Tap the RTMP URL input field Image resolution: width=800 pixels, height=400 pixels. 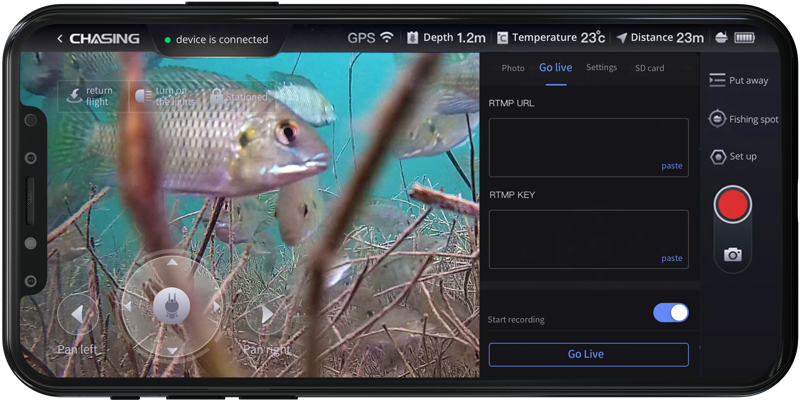(589, 147)
